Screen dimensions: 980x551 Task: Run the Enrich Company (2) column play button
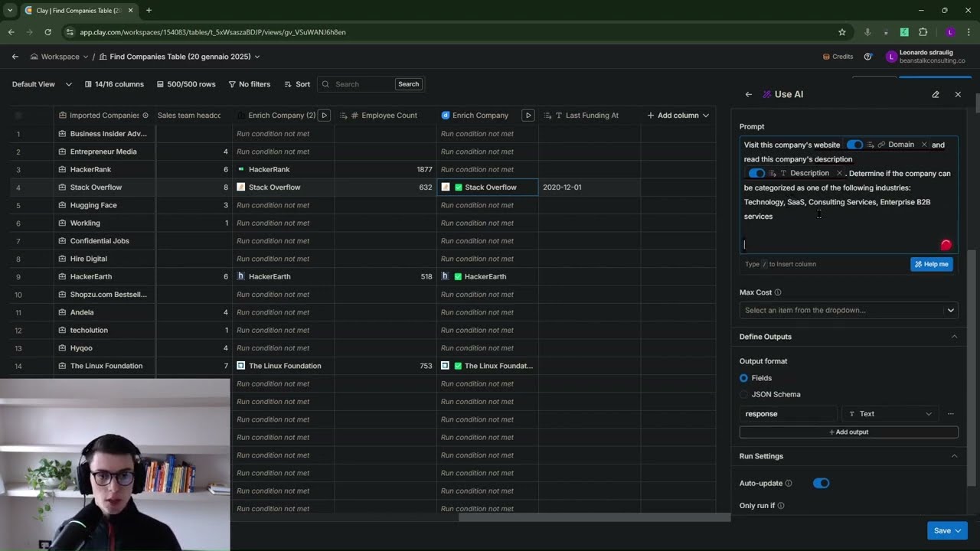click(324, 116)
